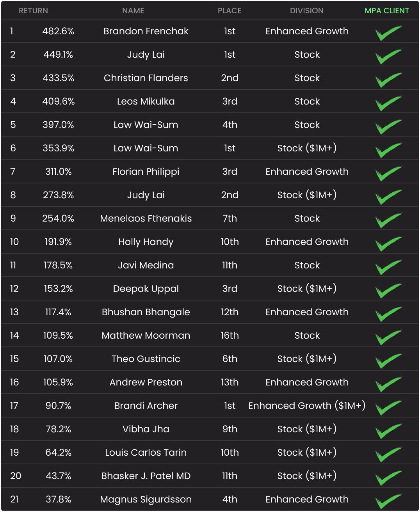Click the green checkmark for Brandon Frenchak
The image size is (420, 515).
(388, 33)
